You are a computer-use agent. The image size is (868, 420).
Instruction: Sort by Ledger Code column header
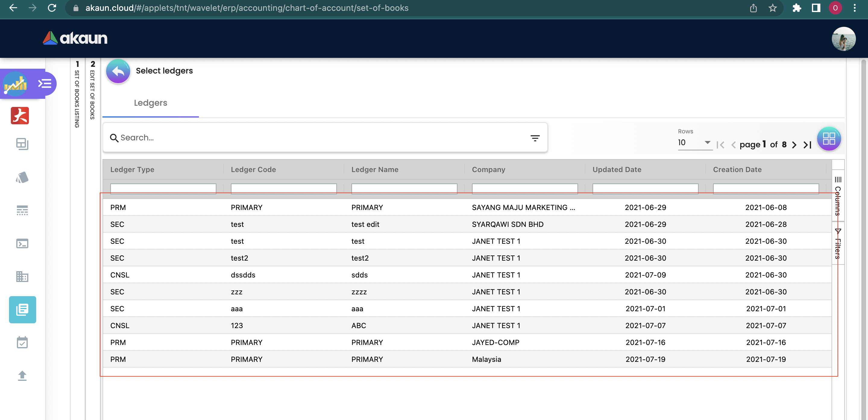[253, 169]
